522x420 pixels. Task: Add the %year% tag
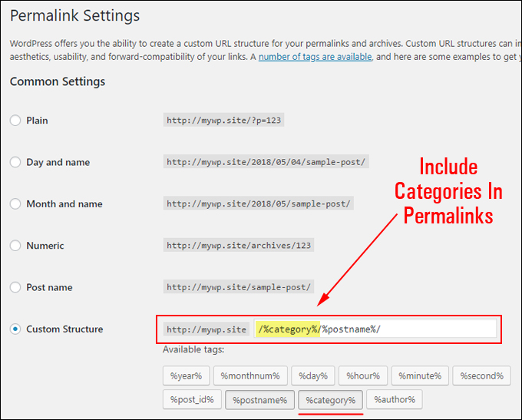click(x=186, y=375)
